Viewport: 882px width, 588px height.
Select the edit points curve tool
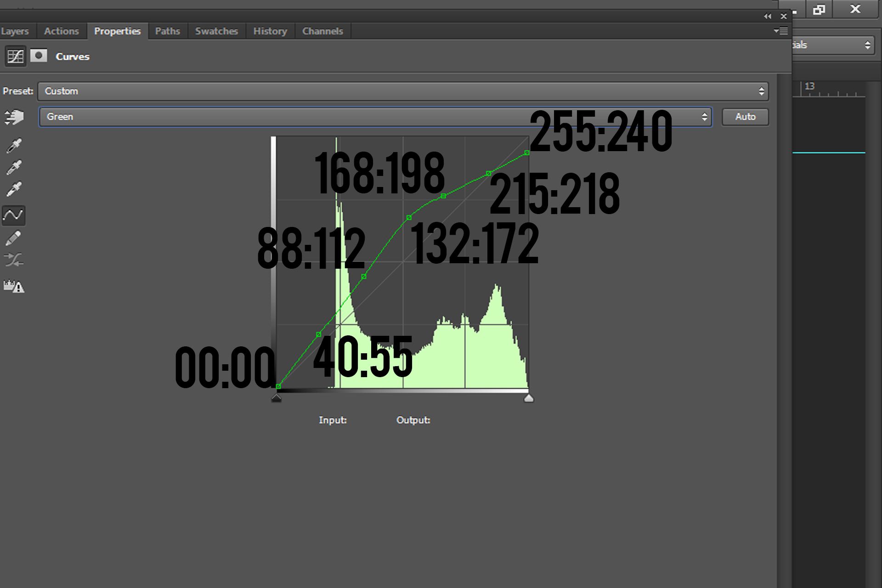coord(14,215)
